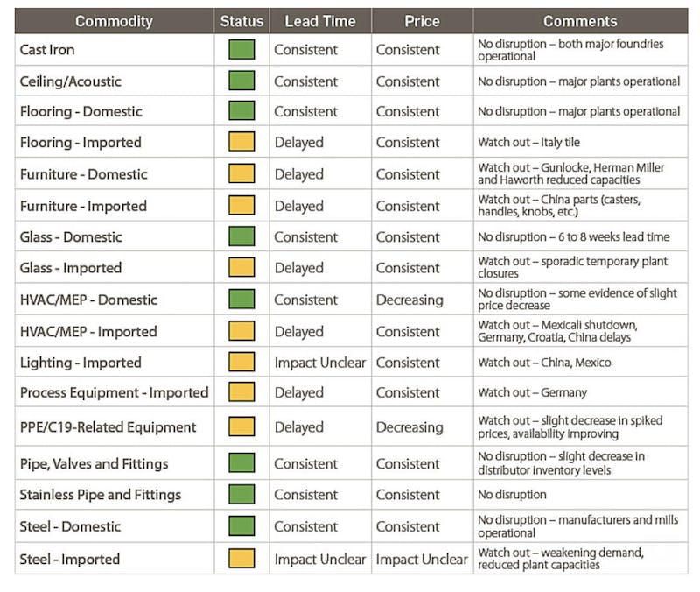The image size is (700, 592).
Task: Click the Impact Unclear price cell for Steel - Imported
Action: tap(422, 559)
